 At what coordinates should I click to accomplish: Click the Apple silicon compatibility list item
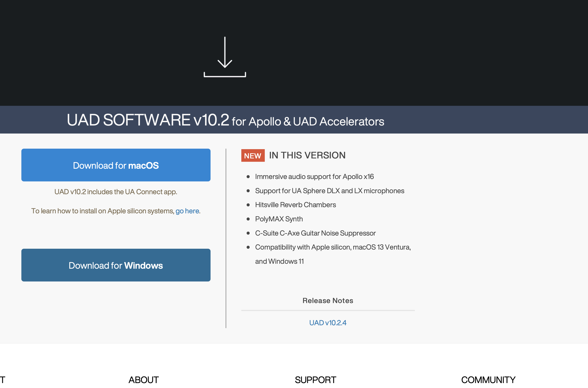click(332, 247)
